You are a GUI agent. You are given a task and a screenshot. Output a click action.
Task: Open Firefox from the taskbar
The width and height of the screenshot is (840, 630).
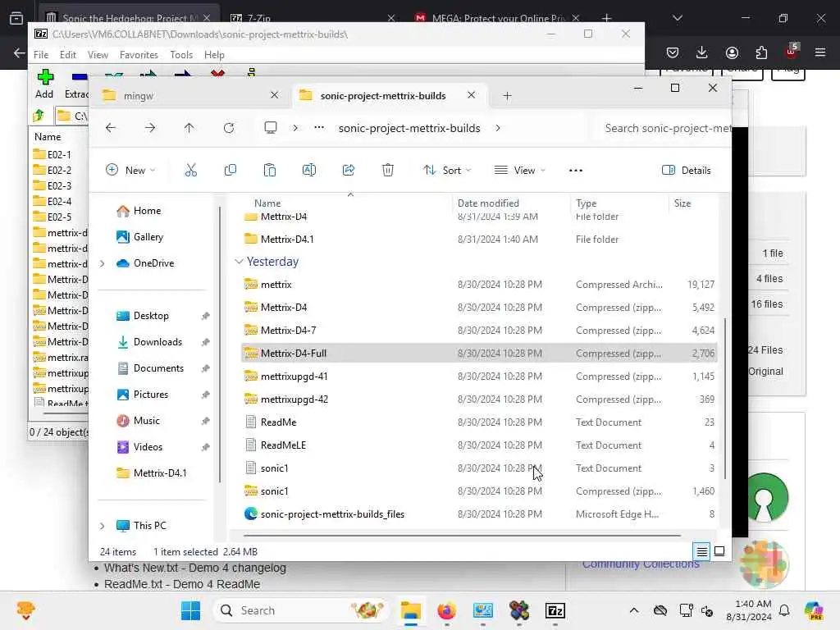click(447, 610)
